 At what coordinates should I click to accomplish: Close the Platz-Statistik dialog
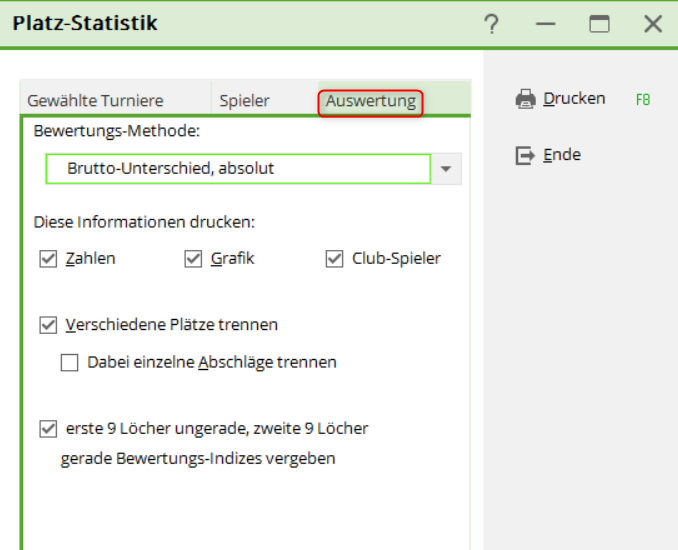[x=653, y=24]
